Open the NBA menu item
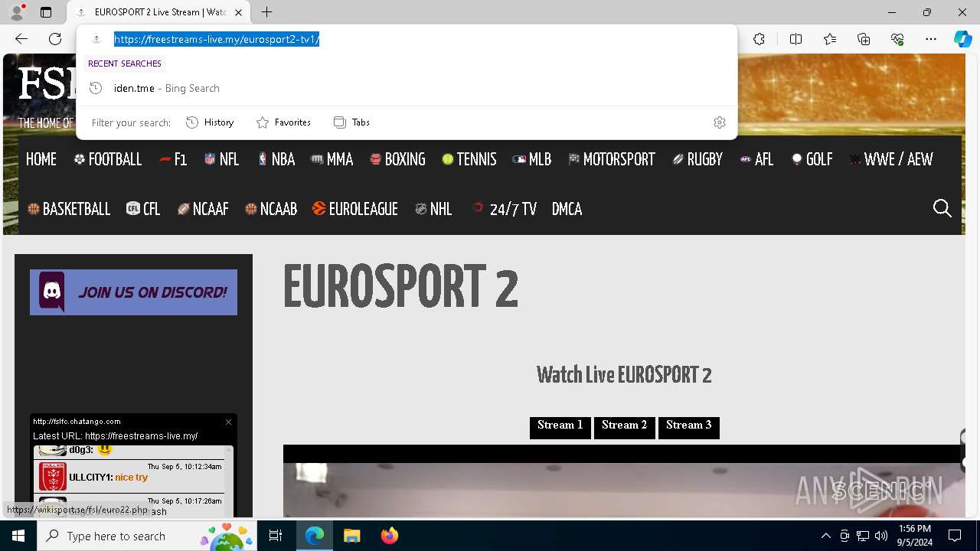Screen dimensions: 980x551 [x=276, y=159]
